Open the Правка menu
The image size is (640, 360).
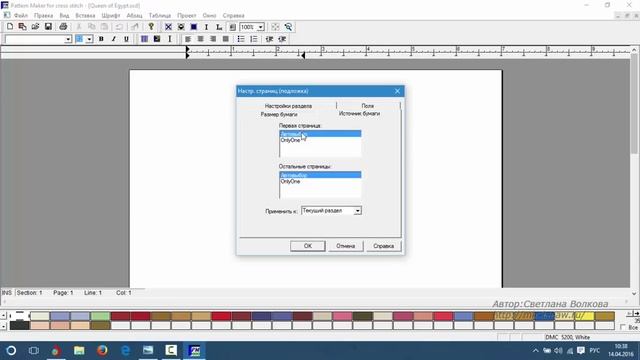click(x=43, y=16)
